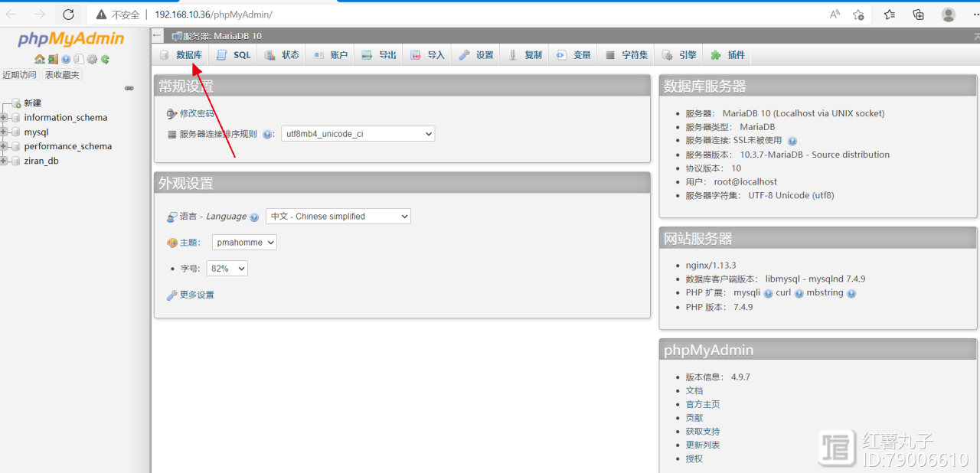Click the 近期访问 button

click(x=19, y=75)
